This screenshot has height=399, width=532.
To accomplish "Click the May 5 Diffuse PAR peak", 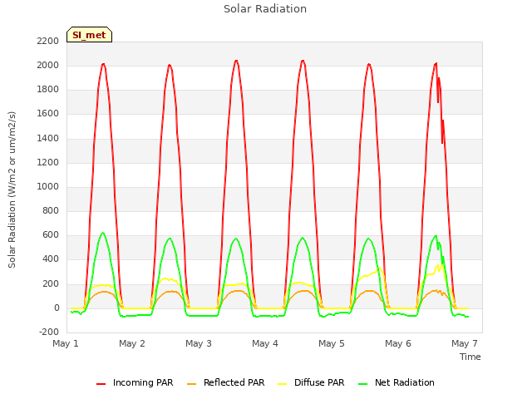I will 380,268.
